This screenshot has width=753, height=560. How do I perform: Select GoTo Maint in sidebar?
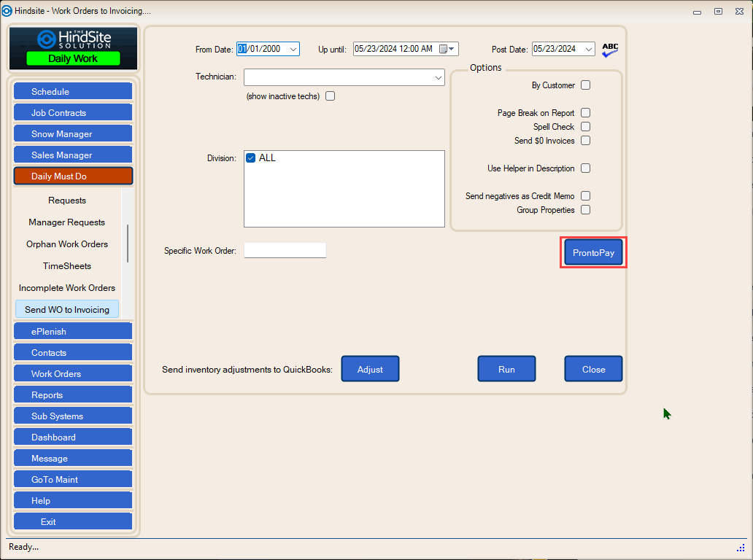click(73, 479)
